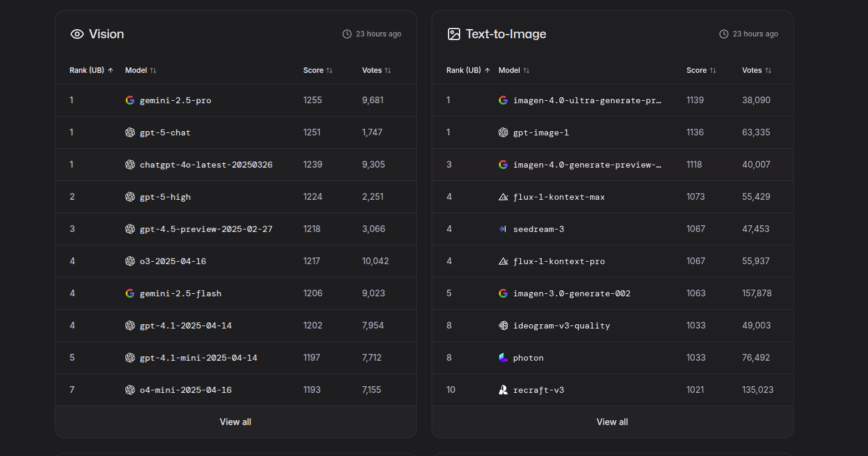Select gpt-4.5-preview-2025-02-27 model name
Screen dimensions: 868x456
(x=206, y=229)
